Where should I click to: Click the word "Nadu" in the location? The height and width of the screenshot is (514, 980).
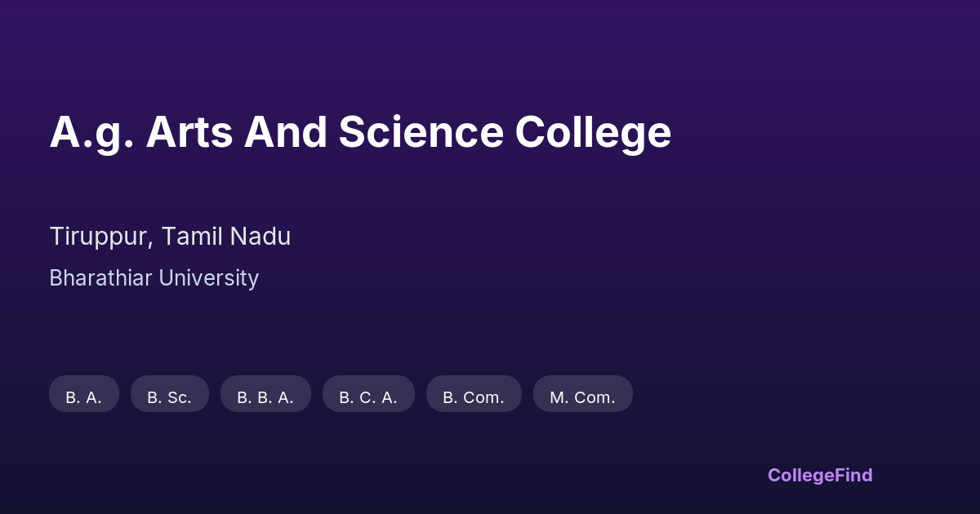point(260,237)
